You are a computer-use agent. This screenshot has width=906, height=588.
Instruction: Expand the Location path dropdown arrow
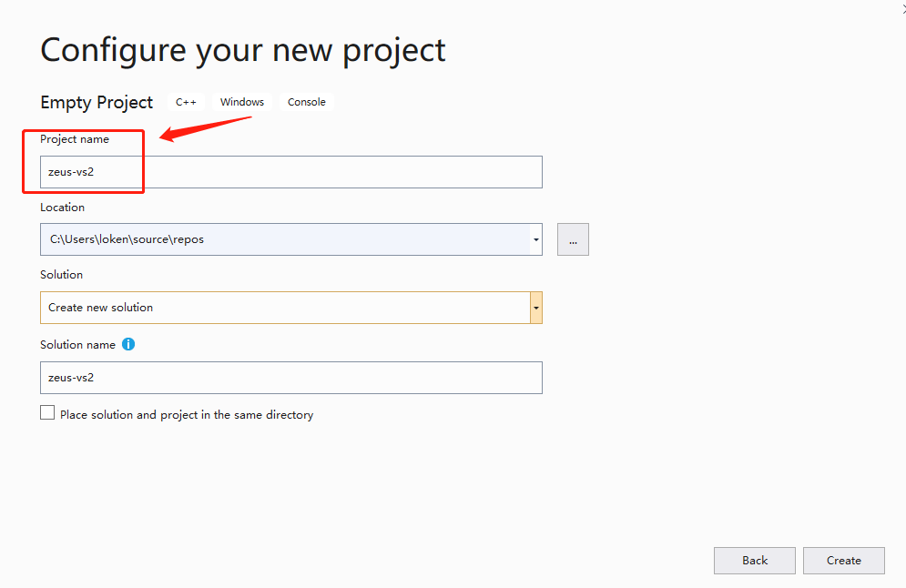[x=536, y=239]
